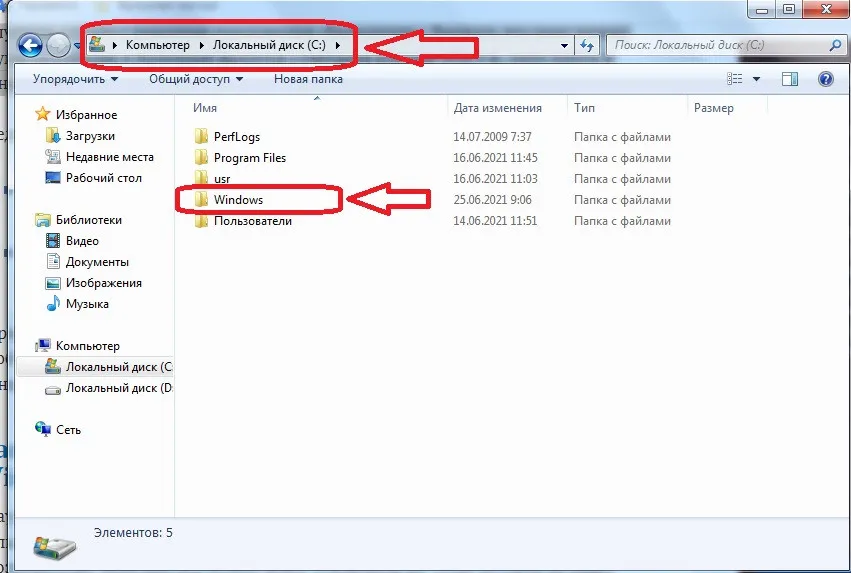Open Загрузки in the sidebar
Screen dimensions: 851x573
click(90, 136)
